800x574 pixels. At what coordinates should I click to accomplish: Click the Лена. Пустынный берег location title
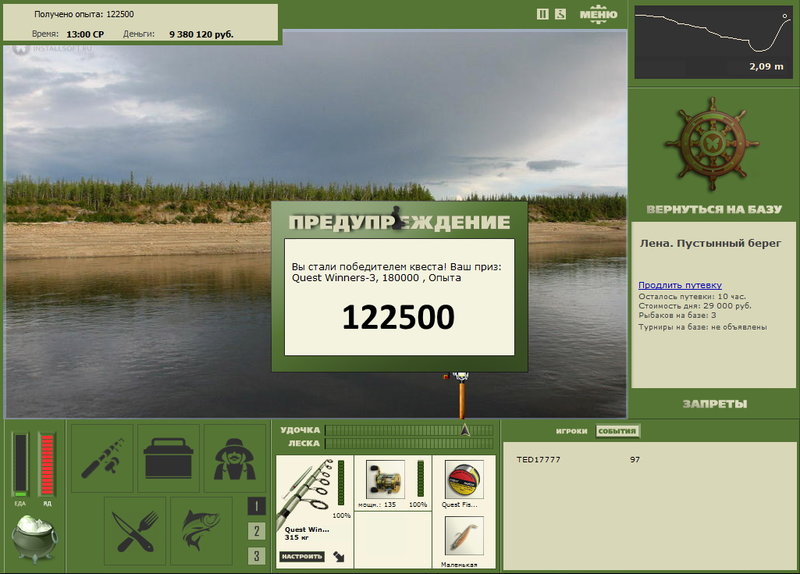point(710,243)
